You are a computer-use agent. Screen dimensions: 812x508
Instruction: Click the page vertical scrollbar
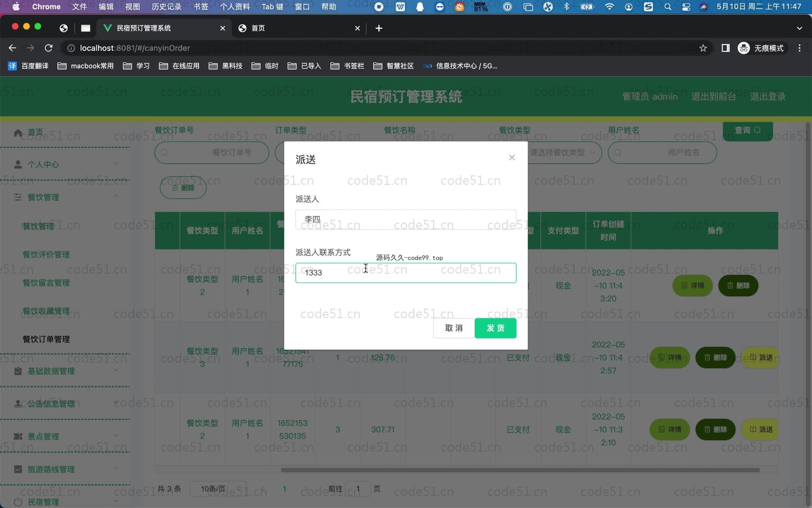[x=808, y=314]
